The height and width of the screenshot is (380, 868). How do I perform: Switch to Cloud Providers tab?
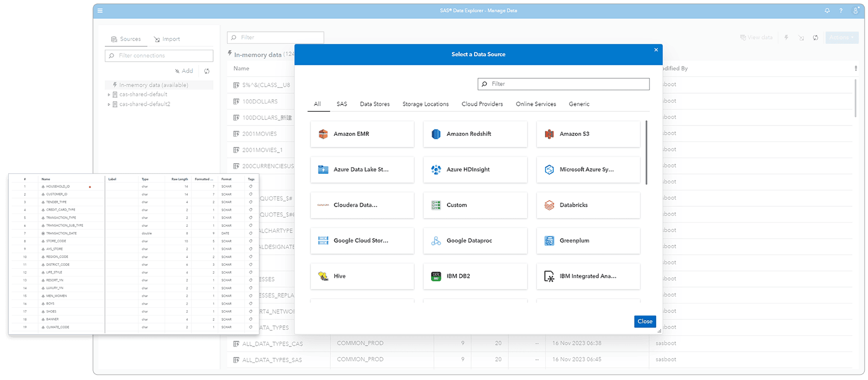pyautogui.click(x=482, y=104)
